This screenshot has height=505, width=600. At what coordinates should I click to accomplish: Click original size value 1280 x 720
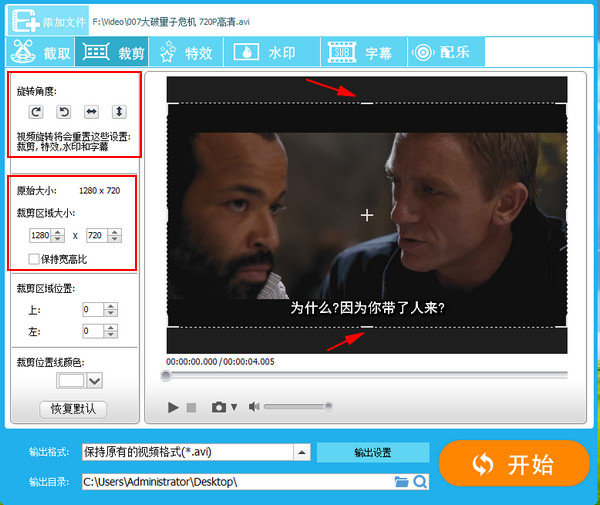pos(99,191)
